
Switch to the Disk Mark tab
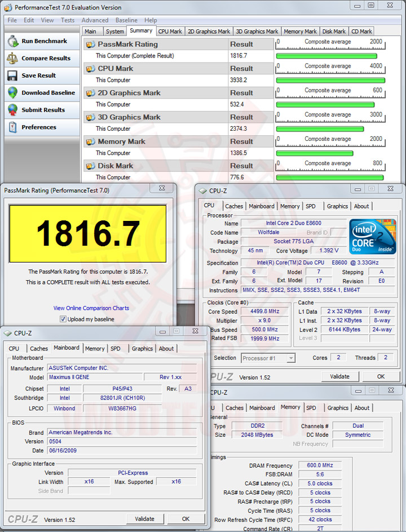tap(334, 32)
